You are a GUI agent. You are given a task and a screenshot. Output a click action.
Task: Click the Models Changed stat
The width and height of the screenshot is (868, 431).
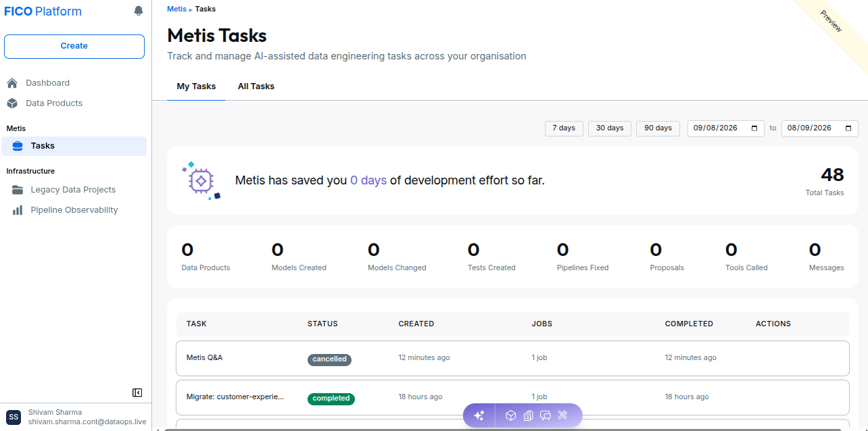click(x=397, y=257)
